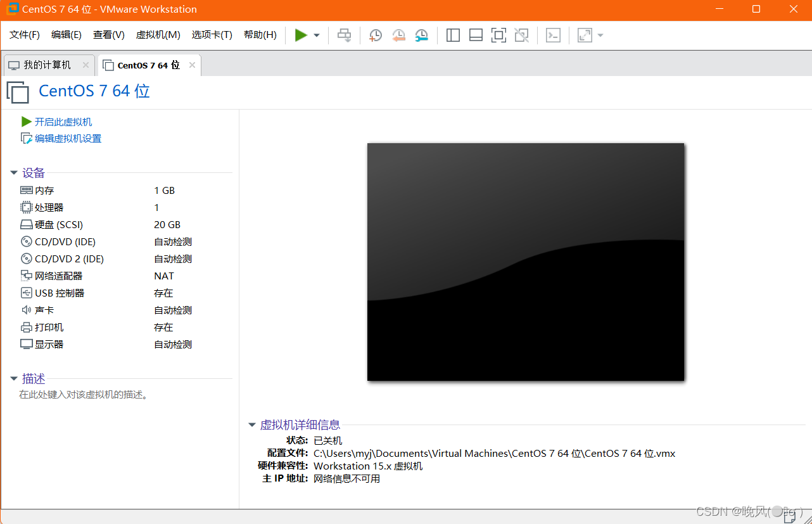The width and height of the screenshot is (812, 524).
Task: Open the 虚拟机(M) menu
Action: pos(158,35)
